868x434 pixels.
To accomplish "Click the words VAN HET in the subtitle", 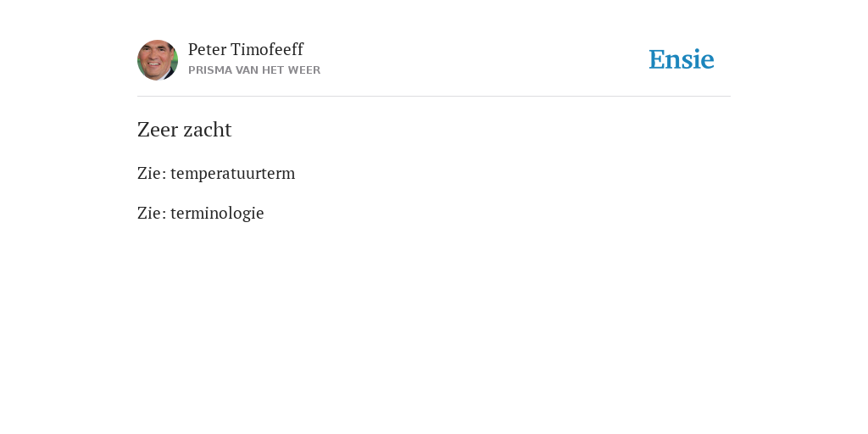I will (x=260, y=70).
